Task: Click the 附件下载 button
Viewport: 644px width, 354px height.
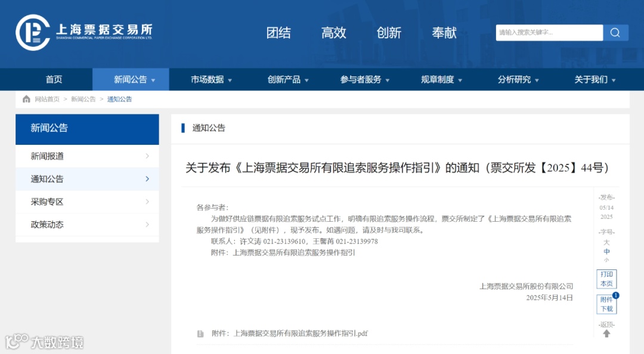Action: (606, 305)
